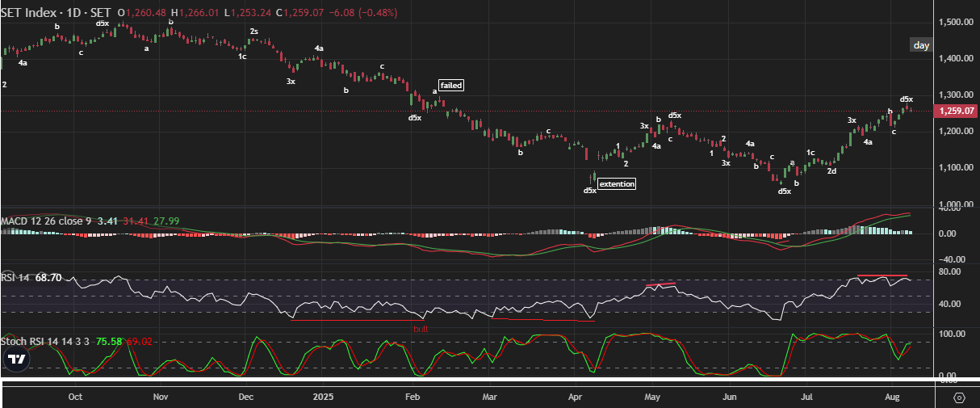Click the 1,100.00 price axis label

coord(955,168)
